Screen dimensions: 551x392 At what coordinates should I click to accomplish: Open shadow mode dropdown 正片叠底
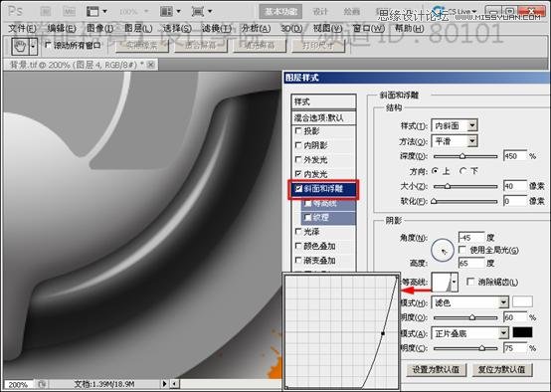[469, 333]
